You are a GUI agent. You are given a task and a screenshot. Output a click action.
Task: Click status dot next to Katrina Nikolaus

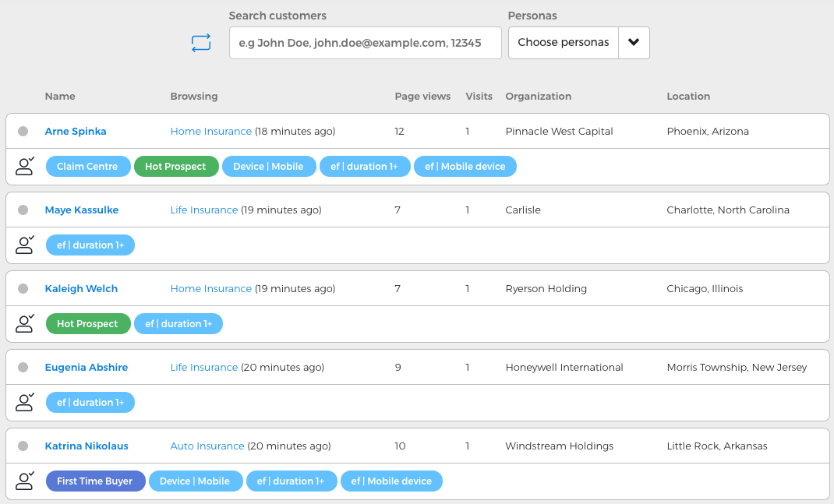[x=23, y=446]
